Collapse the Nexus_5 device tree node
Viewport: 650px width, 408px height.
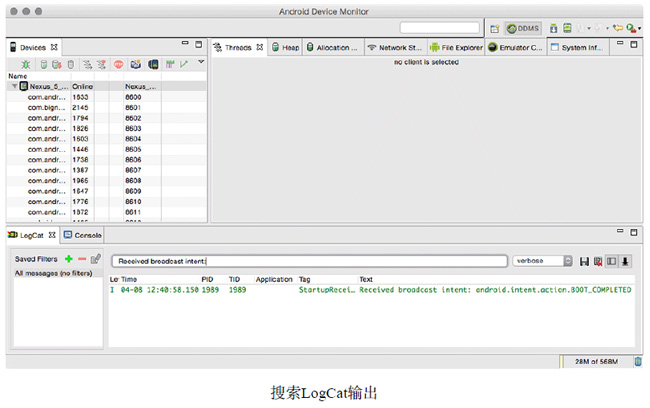pyautogui.click(x=14, y=87)
